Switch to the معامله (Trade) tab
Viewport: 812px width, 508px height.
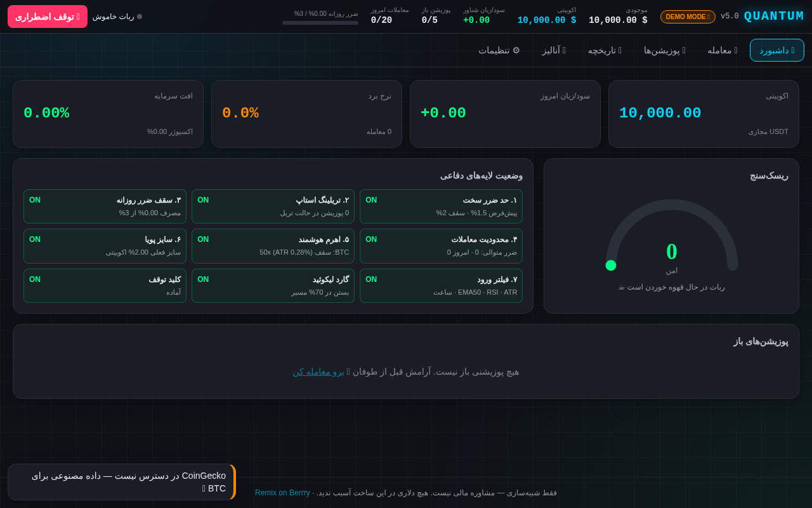coord(723,50)
